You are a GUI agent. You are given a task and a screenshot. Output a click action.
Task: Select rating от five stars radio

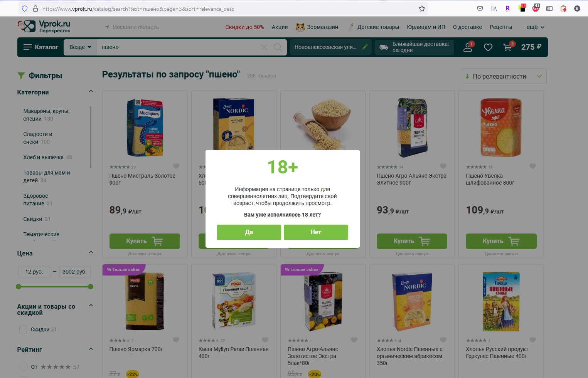click(24, 367)
